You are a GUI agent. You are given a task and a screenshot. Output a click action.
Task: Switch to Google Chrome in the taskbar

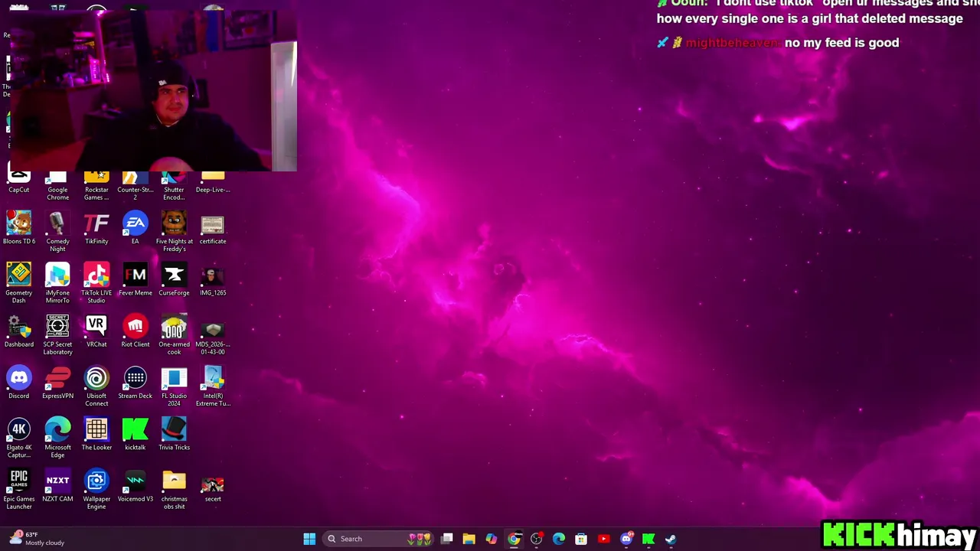pyautogui.click(x=514, y=539)
